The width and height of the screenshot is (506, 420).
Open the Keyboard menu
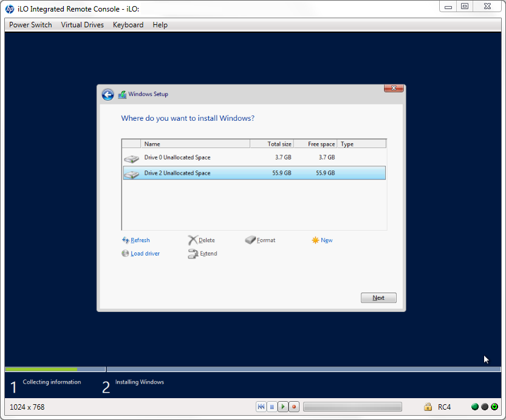coord(128,25)
